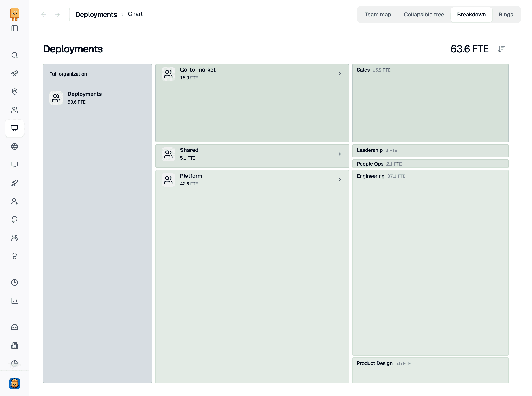Open the People Ops 2.1 FTE block
The width and height of the screenshot is (532, 396).
coord(430,164)
